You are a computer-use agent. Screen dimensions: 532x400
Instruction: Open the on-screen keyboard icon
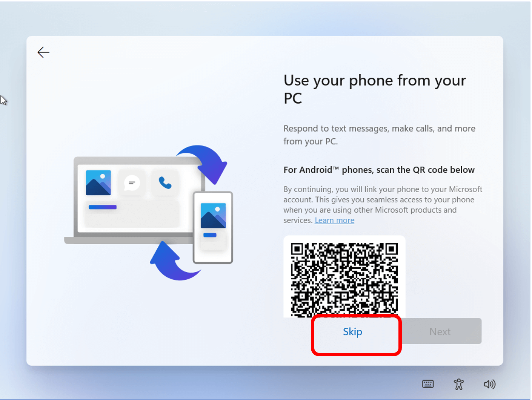pos(428,384)
